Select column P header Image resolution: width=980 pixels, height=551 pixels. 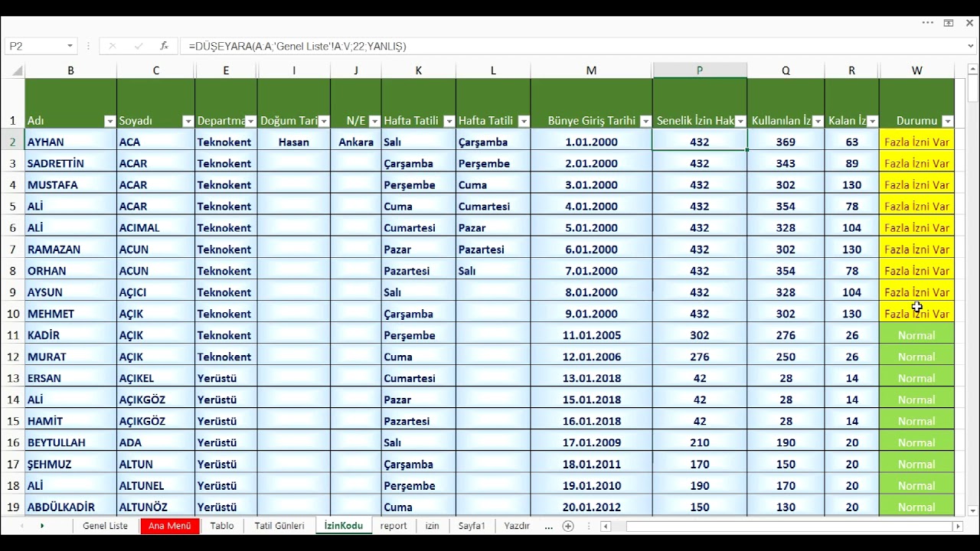(700, 70)
